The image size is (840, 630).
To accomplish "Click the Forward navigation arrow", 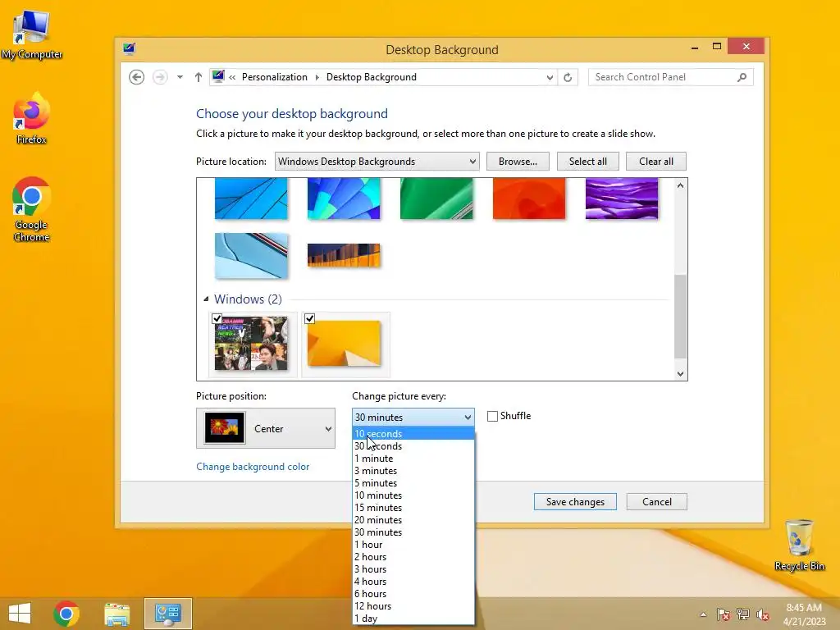I will [160, 77].
